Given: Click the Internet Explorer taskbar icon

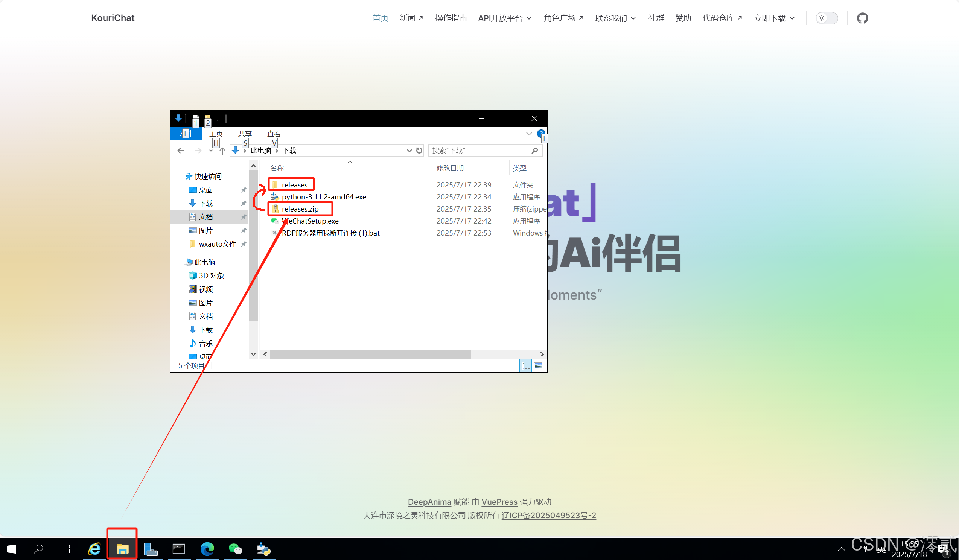Looking at the screenshot, I should tap(94, 549).
